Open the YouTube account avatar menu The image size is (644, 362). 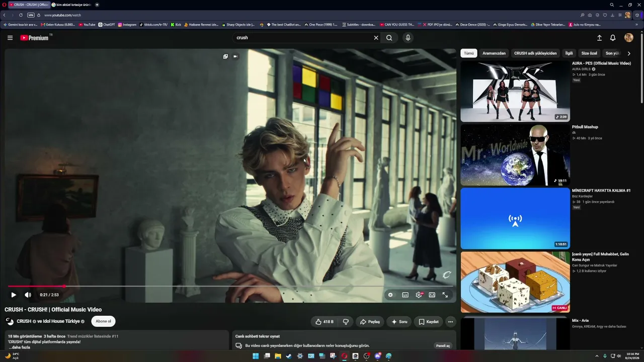[628, 38]
